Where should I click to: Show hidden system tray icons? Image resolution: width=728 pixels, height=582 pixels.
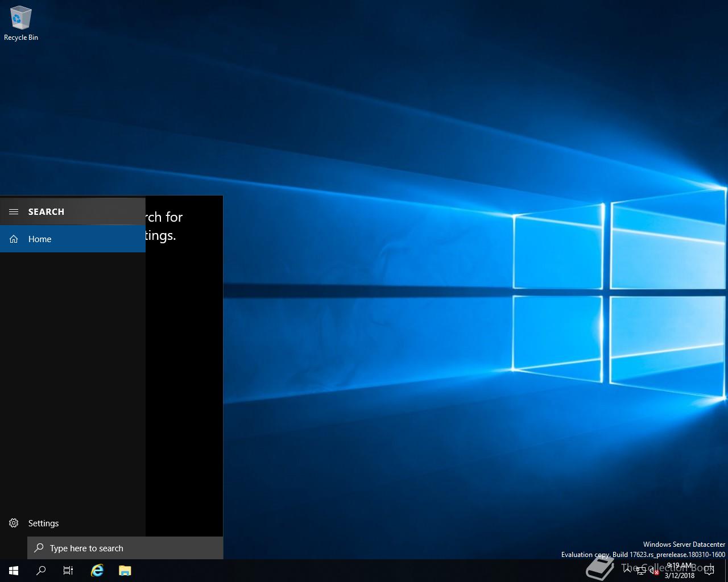point(627,571)
